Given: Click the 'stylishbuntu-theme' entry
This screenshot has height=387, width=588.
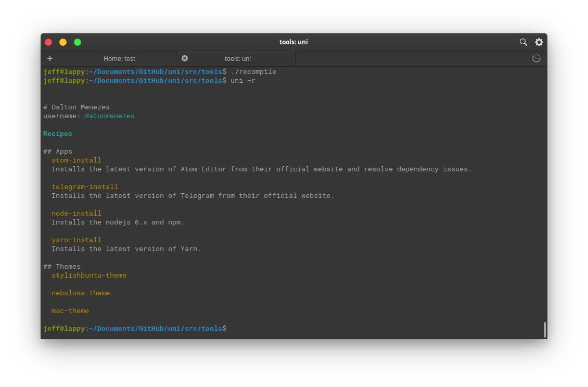Looking at the screenshot, I should point(89,276).
